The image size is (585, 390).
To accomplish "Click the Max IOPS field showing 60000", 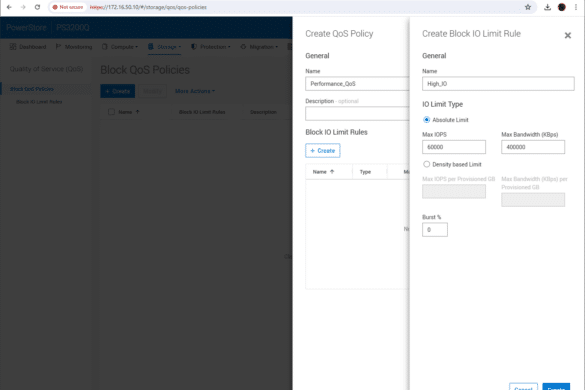I will pyautogui.click(x=454, y=147).
